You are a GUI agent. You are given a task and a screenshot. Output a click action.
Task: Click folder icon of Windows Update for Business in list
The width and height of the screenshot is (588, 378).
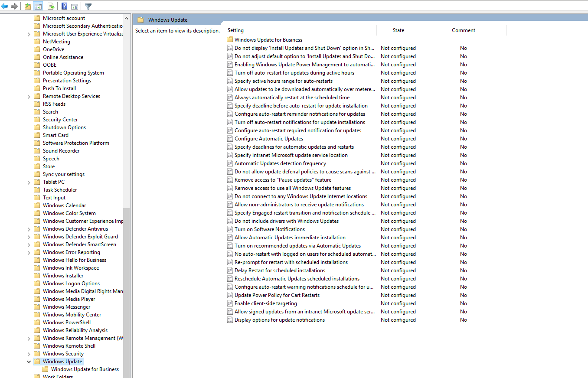[230, 40]
